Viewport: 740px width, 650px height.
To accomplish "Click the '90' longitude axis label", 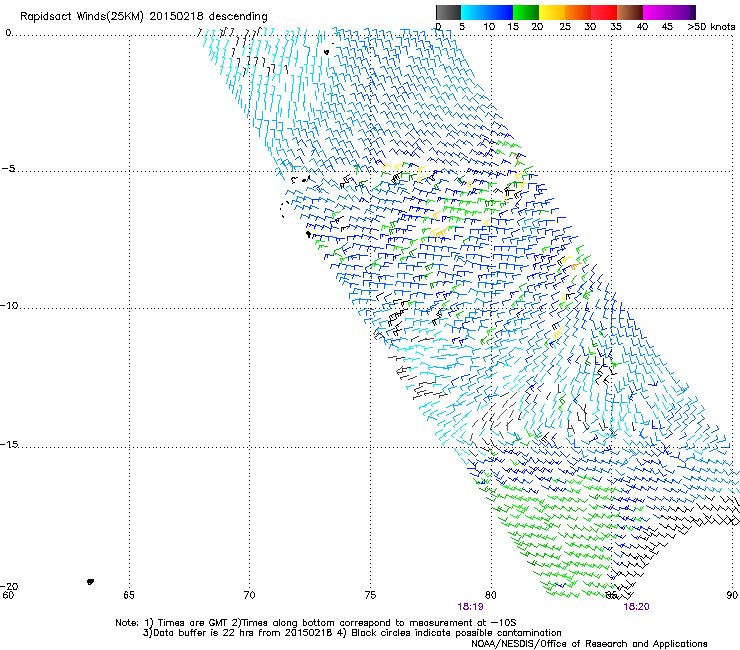I will click(732, 595).
